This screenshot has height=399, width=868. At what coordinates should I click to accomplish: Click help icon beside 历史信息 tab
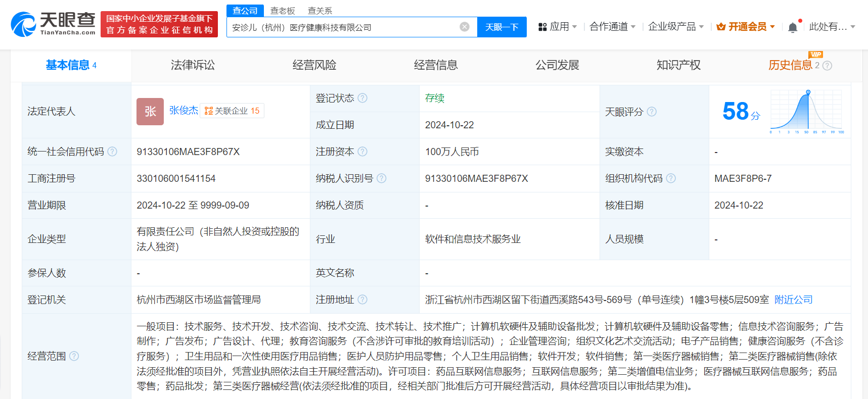[827, 66]
